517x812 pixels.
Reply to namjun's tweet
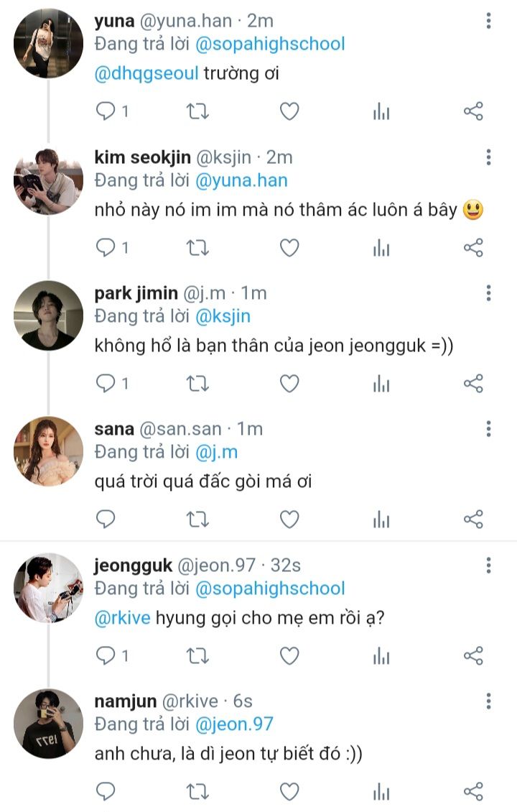point(106,792)
